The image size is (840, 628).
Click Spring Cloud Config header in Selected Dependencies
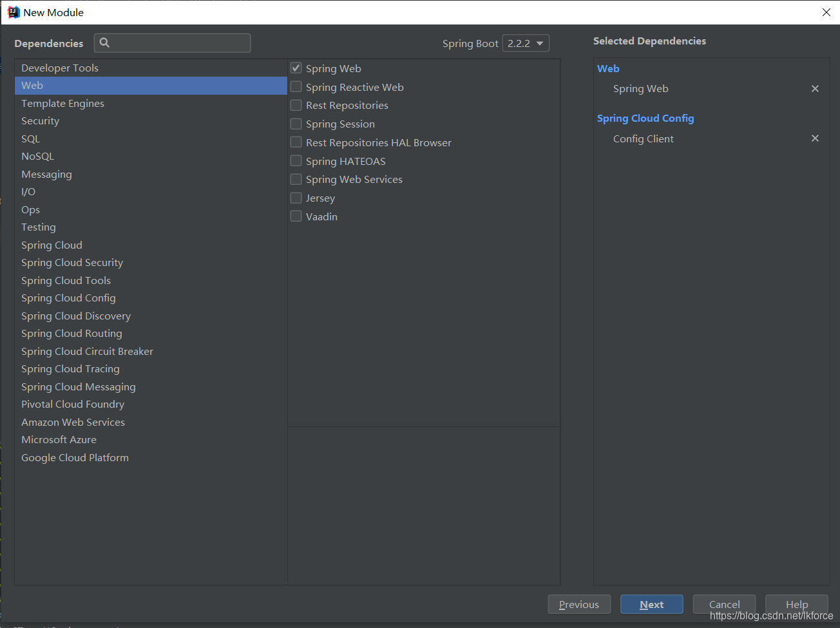(645, 119)
